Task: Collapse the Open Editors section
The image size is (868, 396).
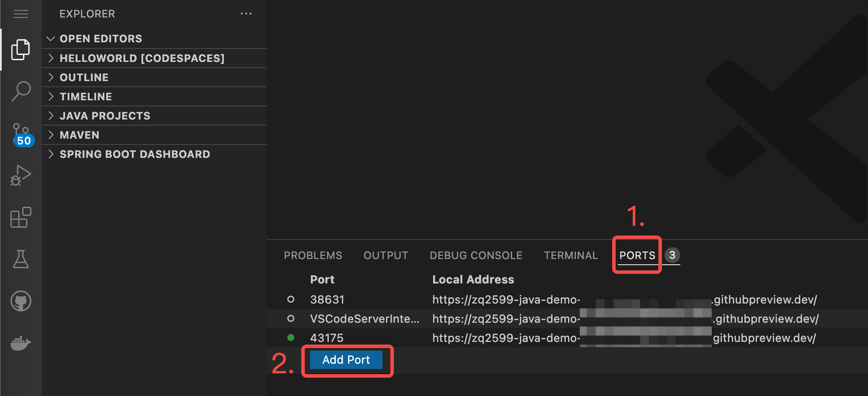Action: (154, 39)
